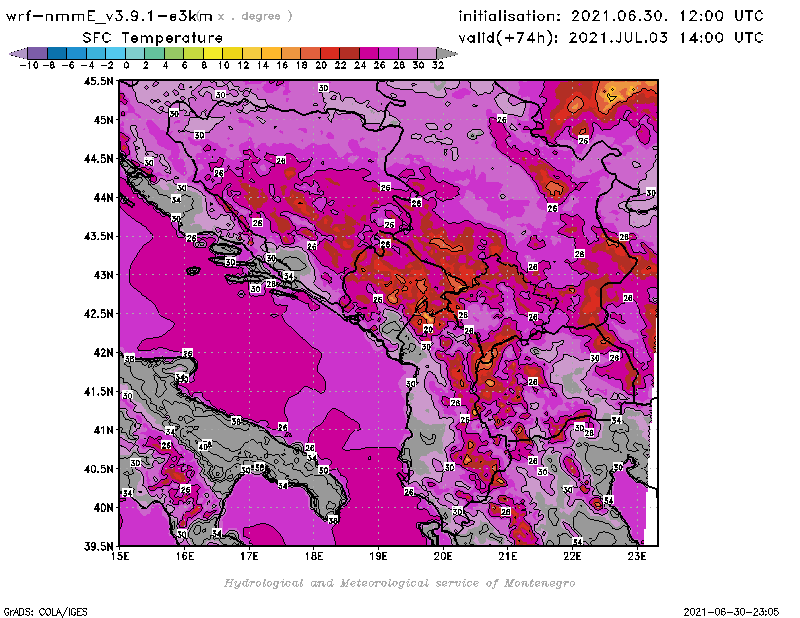
Task: Click the '43.5N' latitude label
Action: coord(99,236)
